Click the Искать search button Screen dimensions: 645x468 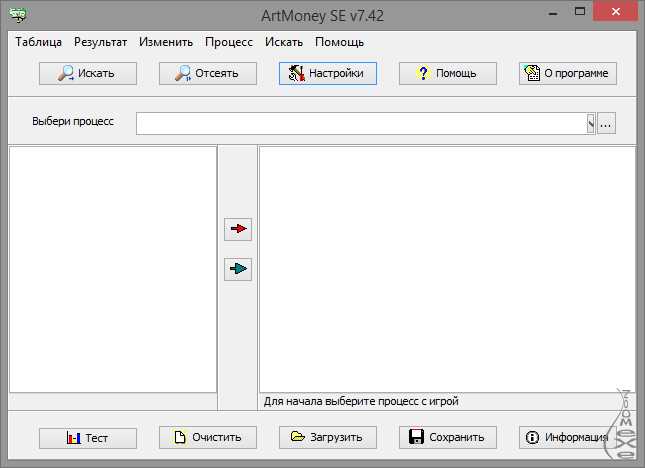pos(88,73)
